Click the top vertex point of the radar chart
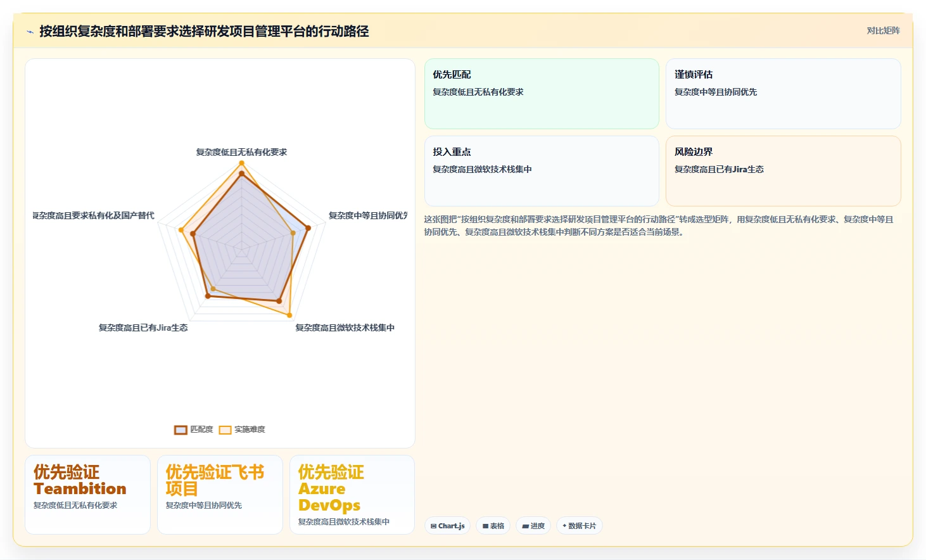 tap(241, 163)
